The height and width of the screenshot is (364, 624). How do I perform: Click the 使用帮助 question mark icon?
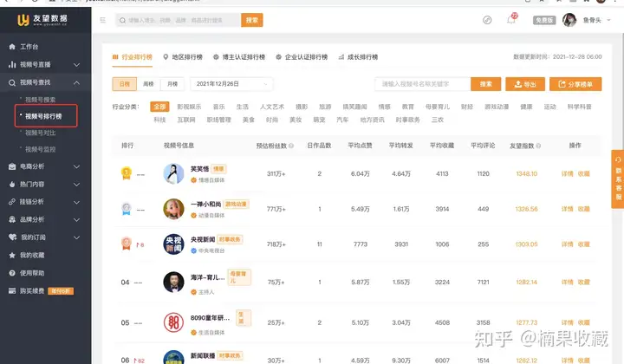pos(12,273)
